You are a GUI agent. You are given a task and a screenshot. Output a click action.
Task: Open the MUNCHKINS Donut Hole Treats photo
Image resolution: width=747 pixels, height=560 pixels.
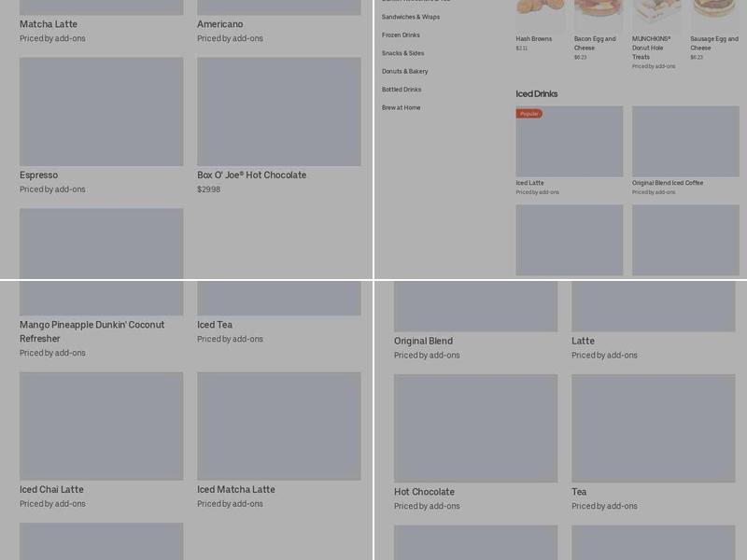[656, 15]
